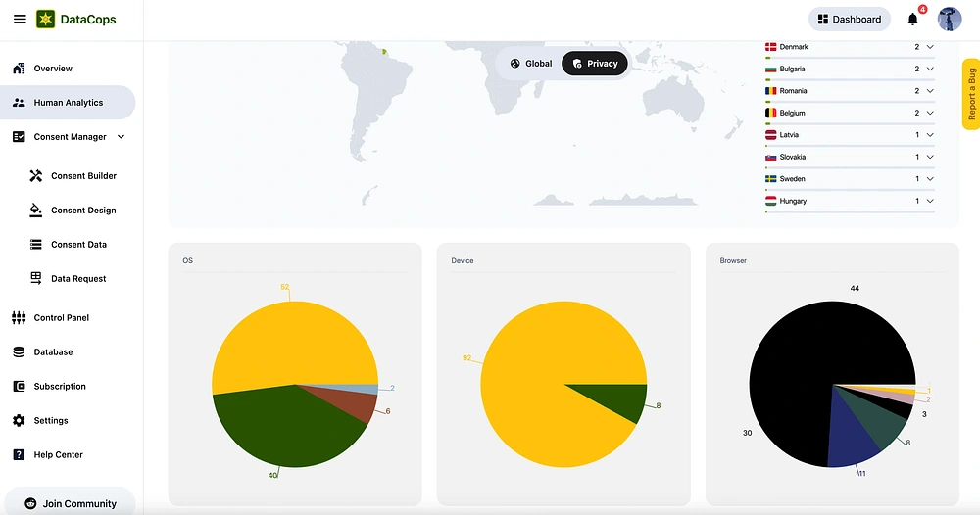Image resolution: width=980 pixels, height=515 pixels.
Task: Click the Hungary flag icon
Action: (770, 201)
